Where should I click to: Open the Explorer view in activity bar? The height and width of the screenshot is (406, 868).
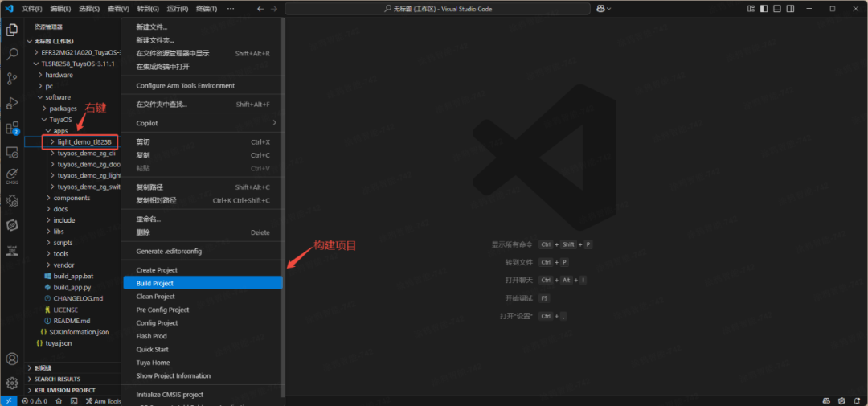(x=11, y=30)
